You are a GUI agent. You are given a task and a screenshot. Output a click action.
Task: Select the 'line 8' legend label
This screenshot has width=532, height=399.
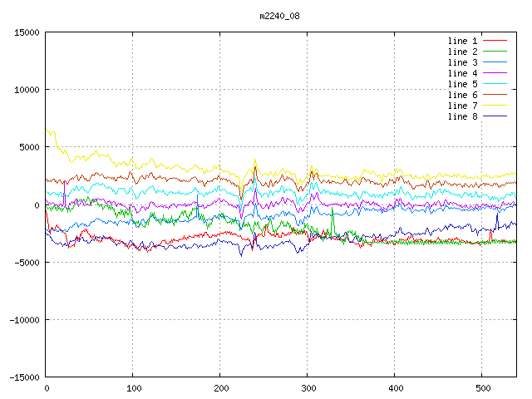pos(463,116)
